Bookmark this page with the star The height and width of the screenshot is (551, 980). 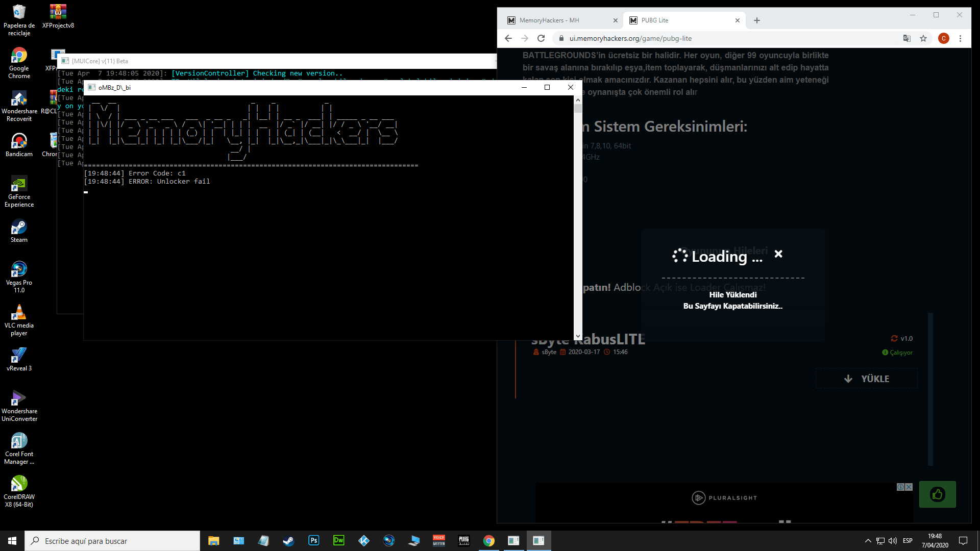923,38
